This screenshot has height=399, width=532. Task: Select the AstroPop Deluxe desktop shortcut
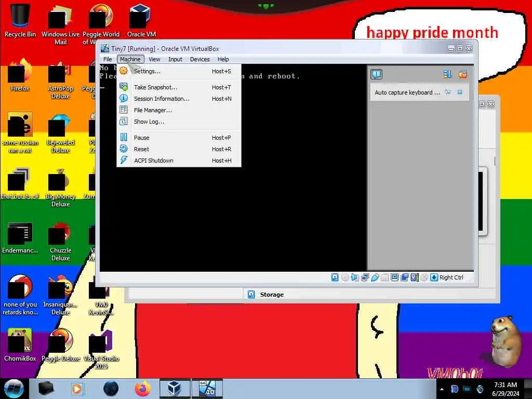point(60,79)
